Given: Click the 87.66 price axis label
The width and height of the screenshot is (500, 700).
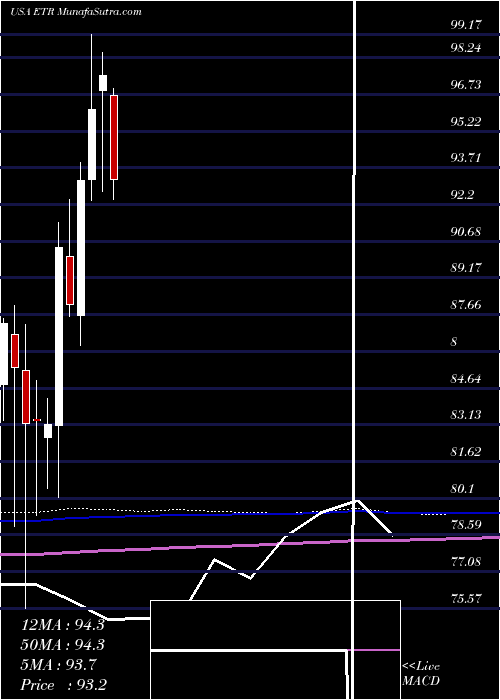Looking at the screenshot, I should 466,305.
